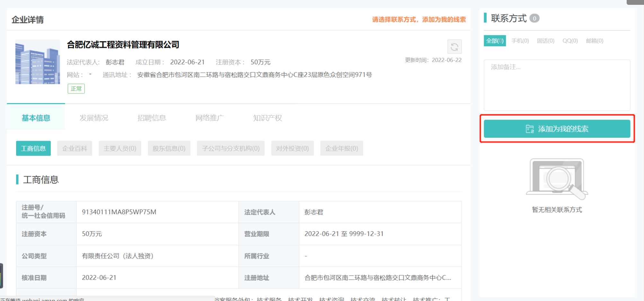Select the 知识产权 tab

coord(267,118)
